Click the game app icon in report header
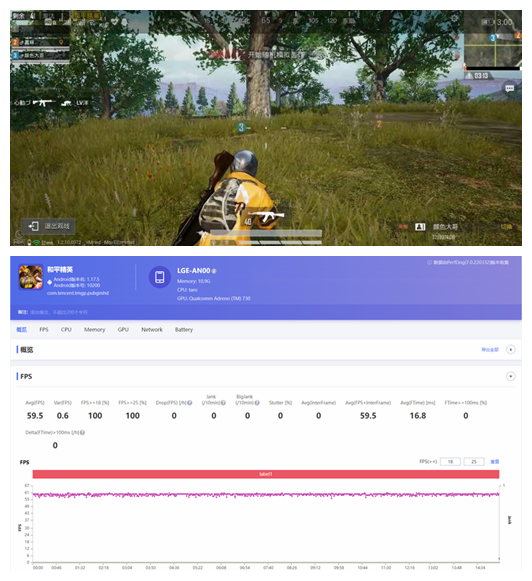This screenshot has width=532, height=581. [31, 277]
